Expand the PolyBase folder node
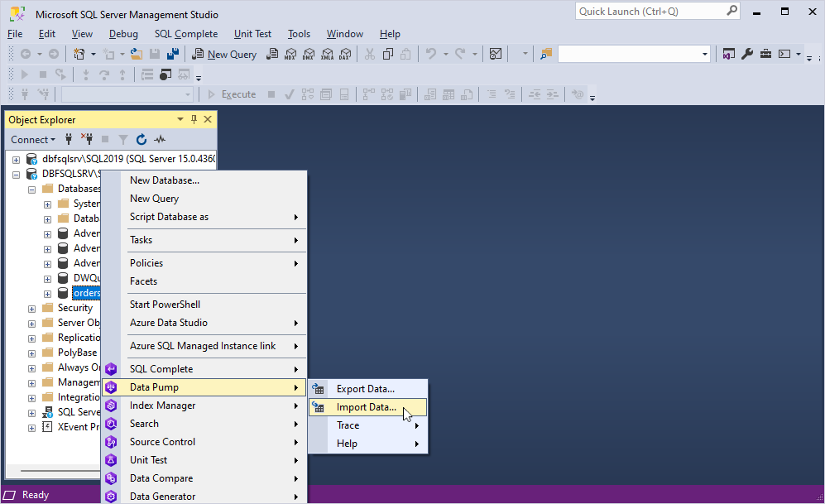Viewport: 825px width, 504px height. (x=31, y=353)
